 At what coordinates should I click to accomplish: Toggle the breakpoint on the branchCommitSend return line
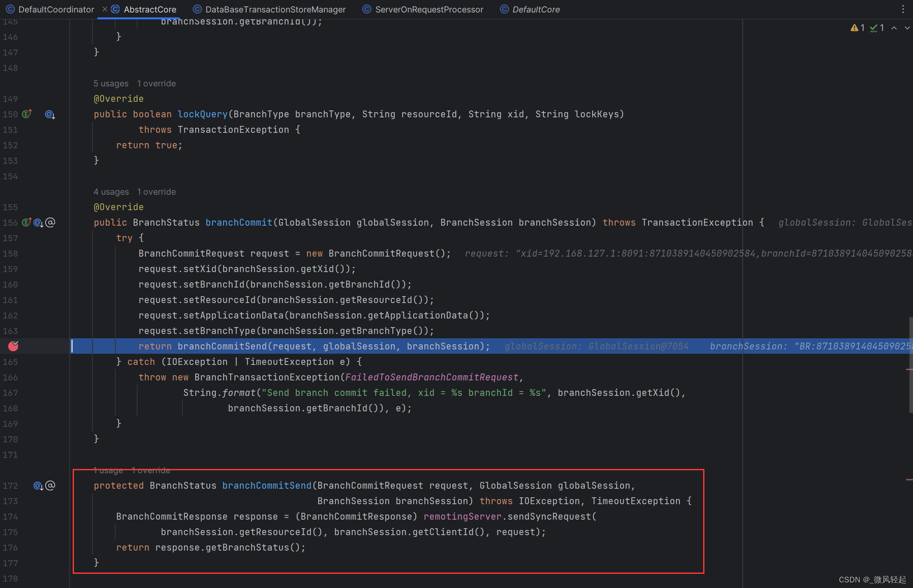(x=13, y=346)
